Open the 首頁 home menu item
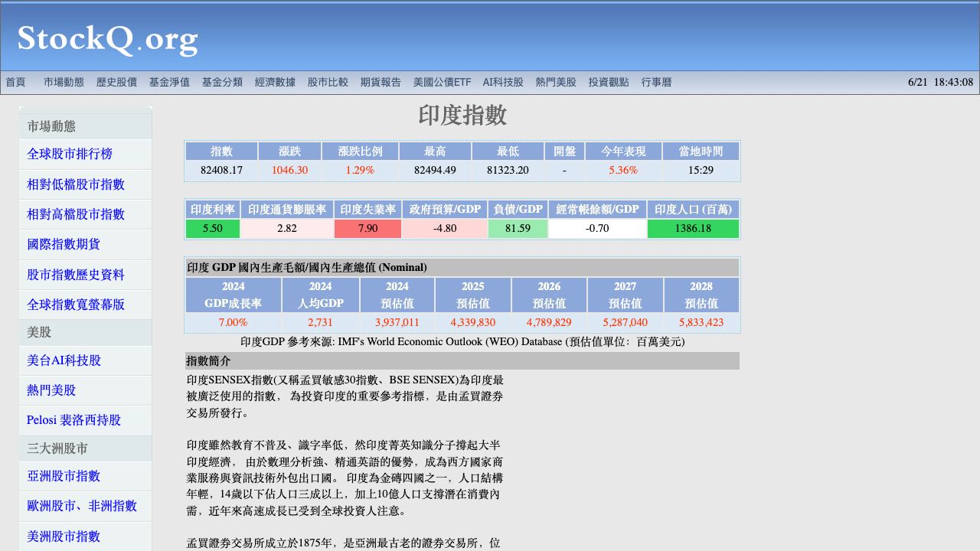This screenshot has height=551, width=980. [15, 83]
